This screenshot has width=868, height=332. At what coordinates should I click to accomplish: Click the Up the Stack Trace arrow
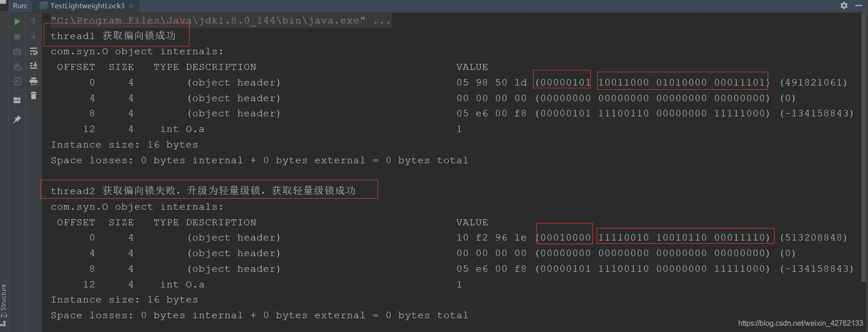[x=34, y=21]
